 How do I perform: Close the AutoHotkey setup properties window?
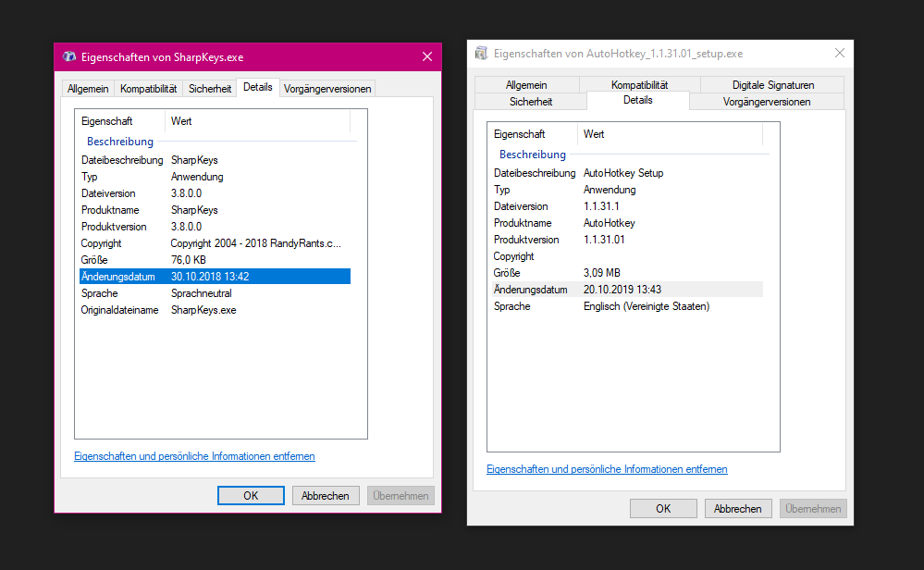pos(840,53)
